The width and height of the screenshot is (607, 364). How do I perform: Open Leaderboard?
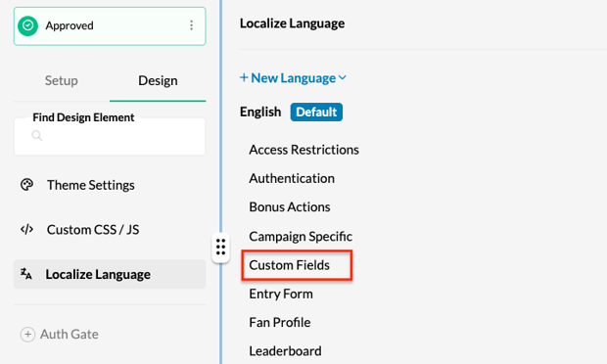point(285,351)
